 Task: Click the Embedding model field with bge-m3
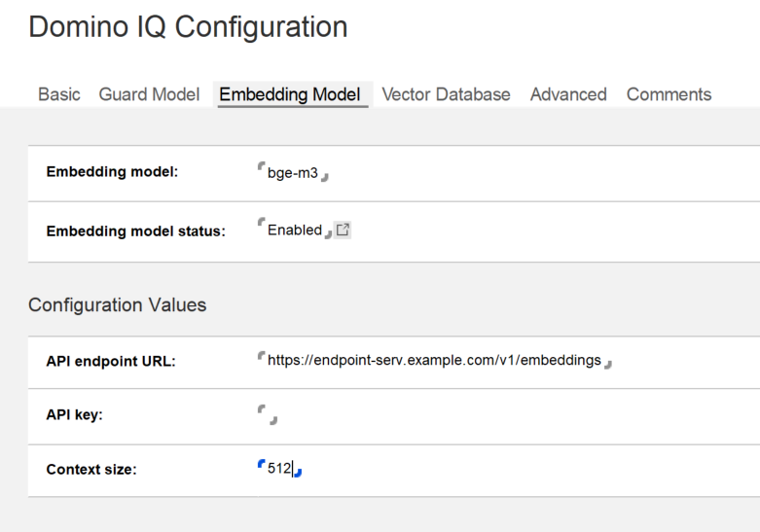click(x=293, y=172)
